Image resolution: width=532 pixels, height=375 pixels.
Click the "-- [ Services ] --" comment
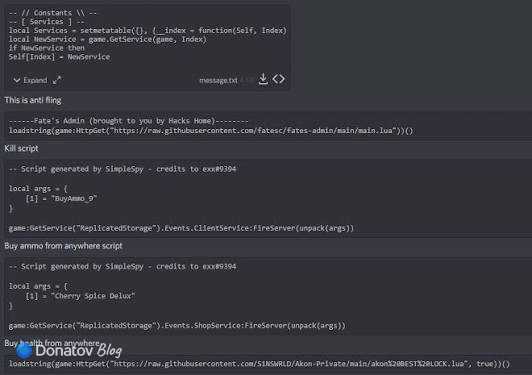46,22
